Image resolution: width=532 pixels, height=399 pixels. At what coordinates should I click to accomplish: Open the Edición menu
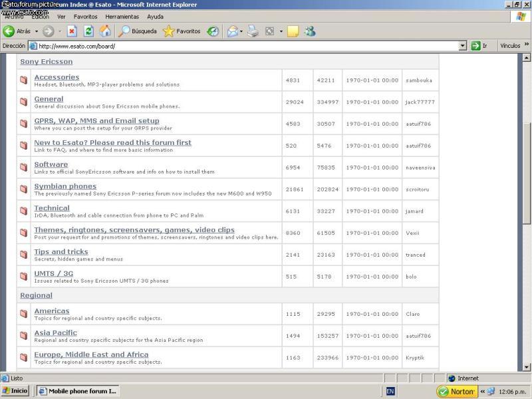pyautogui.click(x=41, y=17)
